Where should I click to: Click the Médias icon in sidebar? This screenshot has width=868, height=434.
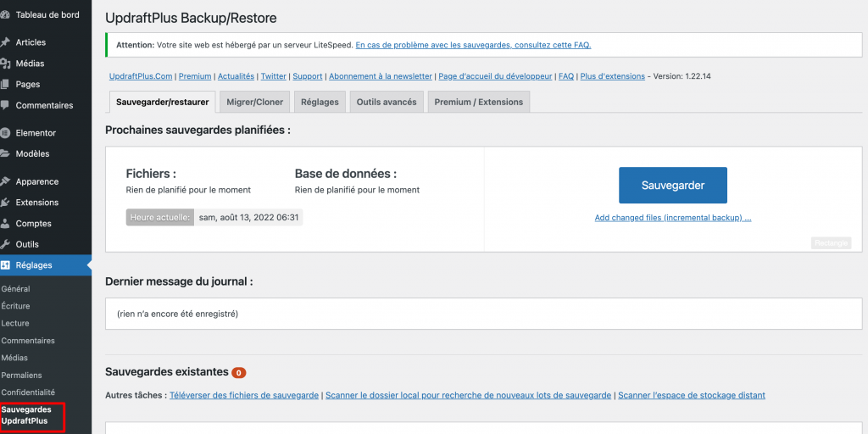[5, 64]
